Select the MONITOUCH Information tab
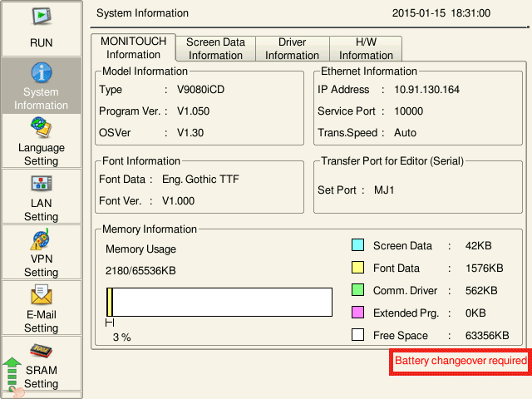532x399 pixels. click(x=133, y=47)
